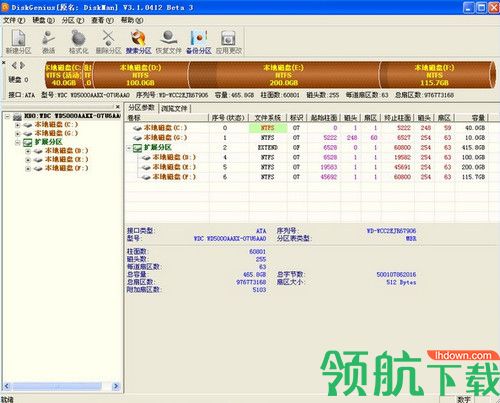
Task: Open the 帮助(H) menu
Action: [132, 20]
